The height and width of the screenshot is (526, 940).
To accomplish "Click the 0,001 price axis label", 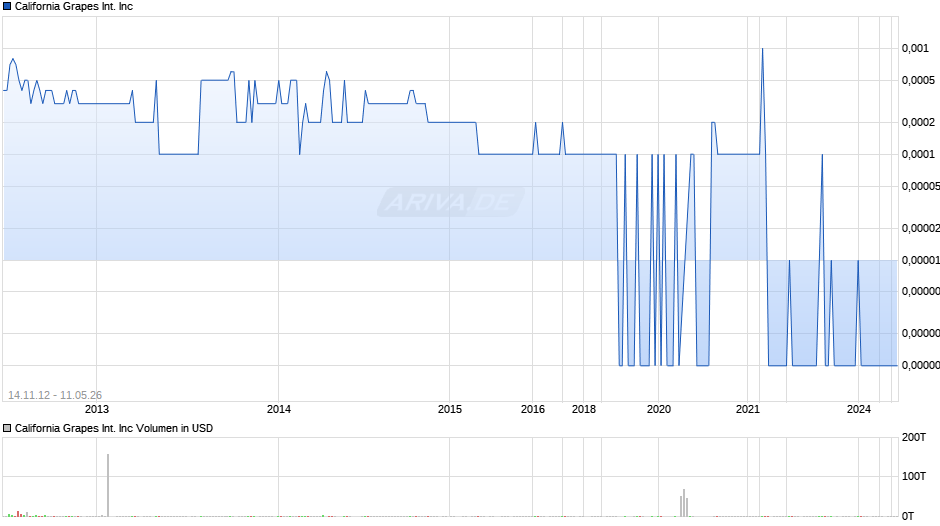I will [915, 49].
